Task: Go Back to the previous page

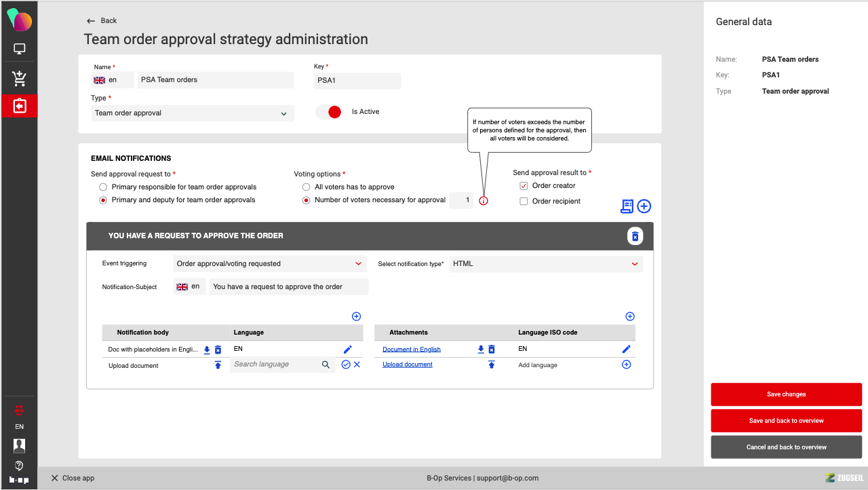Action: 102,20
